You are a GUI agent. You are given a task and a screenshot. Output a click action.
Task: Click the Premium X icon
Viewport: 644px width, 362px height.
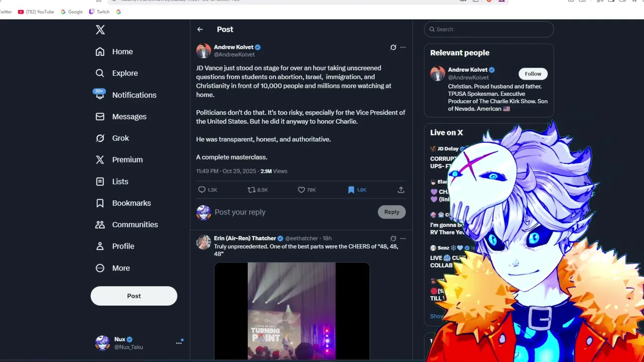(100, 159)
